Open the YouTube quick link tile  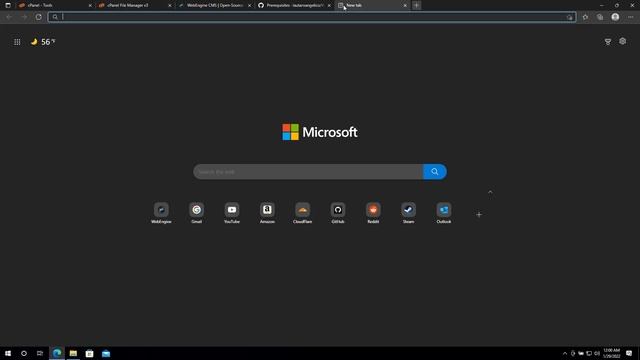232,213
